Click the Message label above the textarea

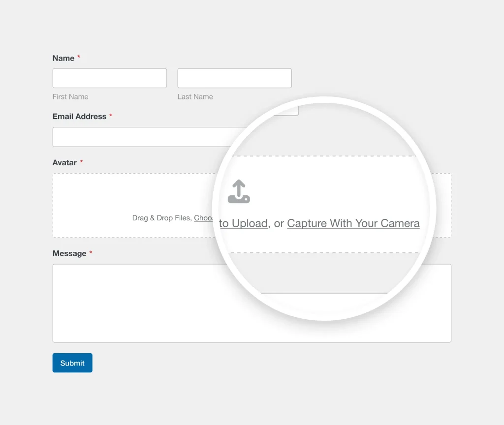69,253
